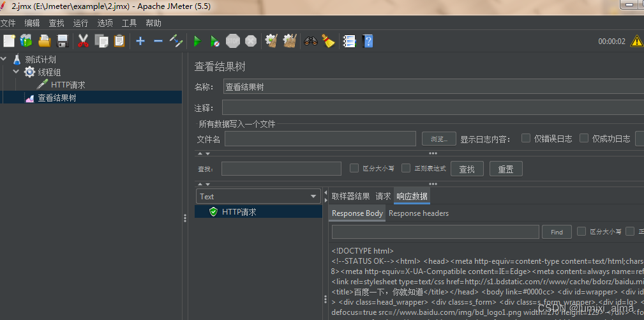Open Search with binoculars icon
Image resolution: width=644 pixels, height=320 pixels.
point(311,41)
